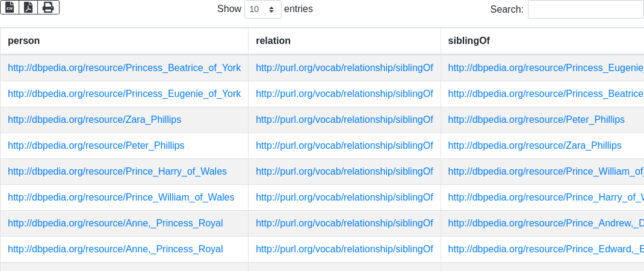Screen dimensions: 644x271
Task: Click the print table icon
Action: pos(48,7)
